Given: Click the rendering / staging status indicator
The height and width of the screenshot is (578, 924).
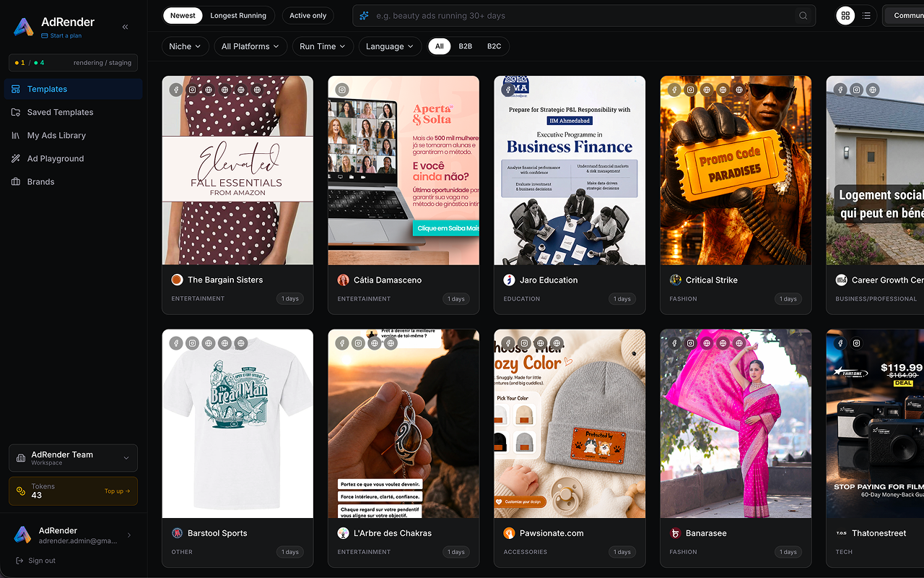Looking at the screenshot, I should tap(73, 63).
